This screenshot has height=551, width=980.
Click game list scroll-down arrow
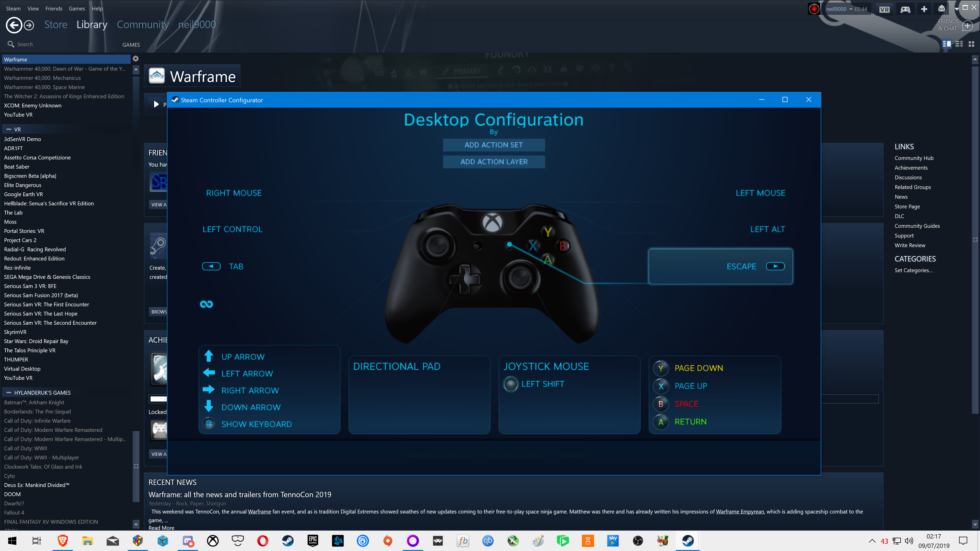coord(136,524)
